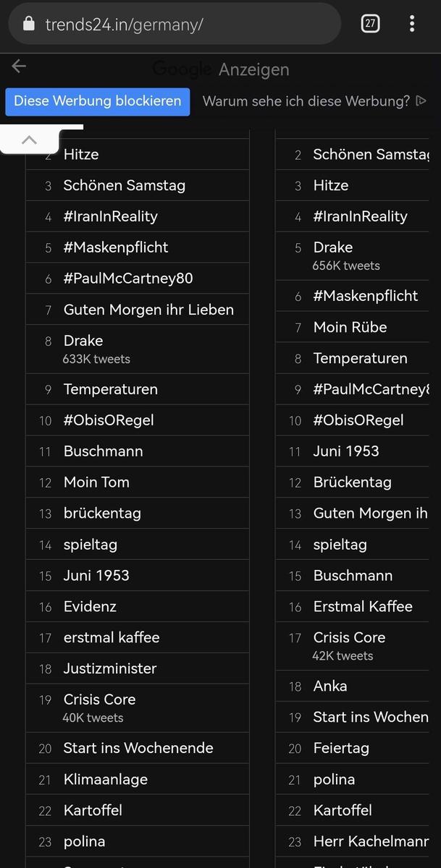The image size is (441, 868).
Task: Tap the ad back arrow icon
Action: [19, 67]
